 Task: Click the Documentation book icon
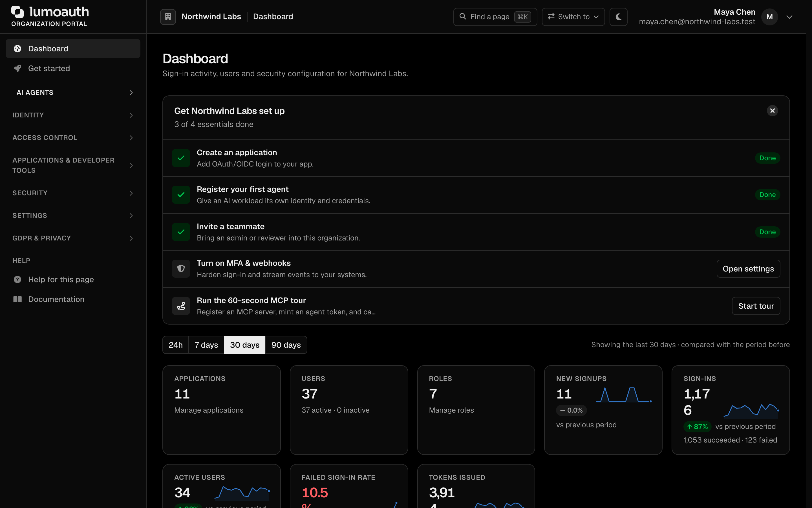[x=17, y=299]
